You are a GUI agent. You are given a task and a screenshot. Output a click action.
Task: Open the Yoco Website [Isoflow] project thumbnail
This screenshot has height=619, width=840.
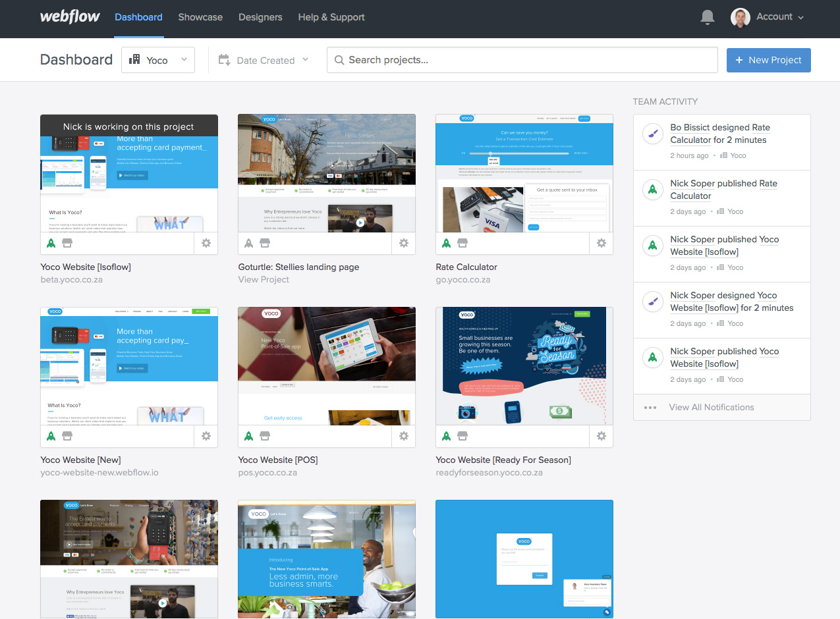coord(129,173)
